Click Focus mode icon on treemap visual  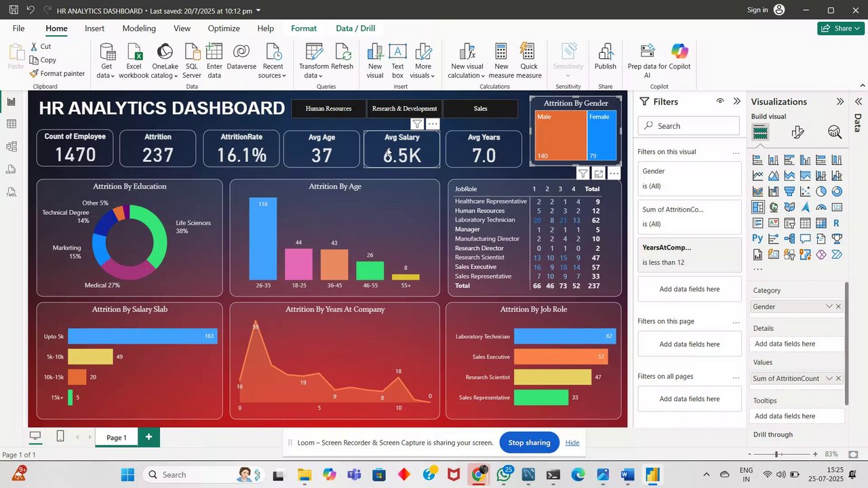599,174
